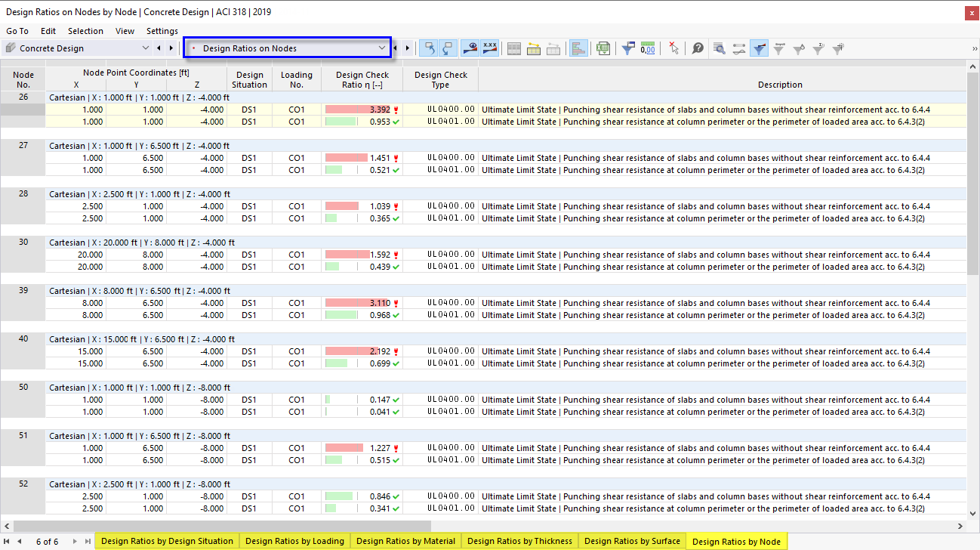Select the Design Ratios by Thickness tab
This screenshot has height=550, width=980.
pyautogui.click(x=519, y=541)
